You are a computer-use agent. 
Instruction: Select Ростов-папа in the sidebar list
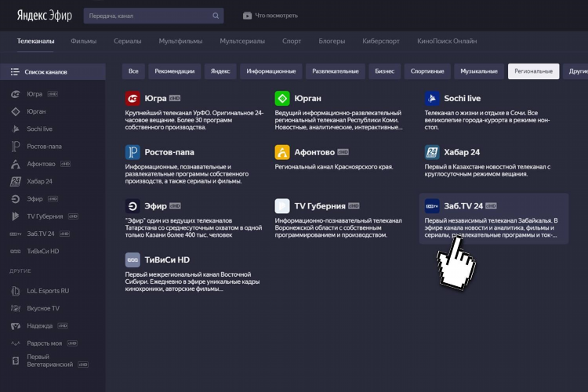[44, 147]
